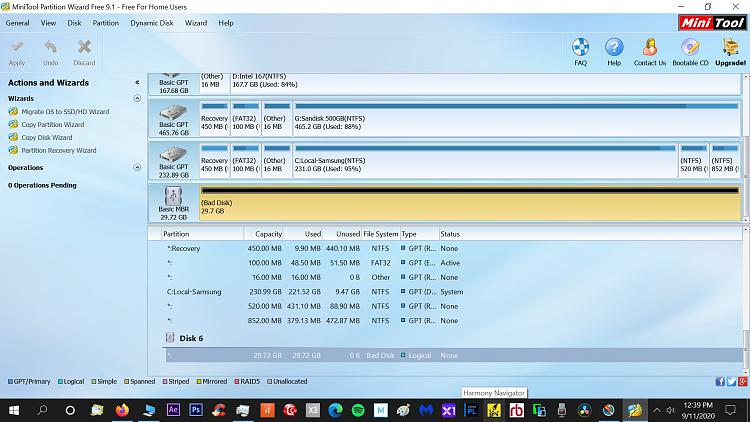Open the View menu
The width and height of the screenshot is (750, 422).
tap(48, 23)
